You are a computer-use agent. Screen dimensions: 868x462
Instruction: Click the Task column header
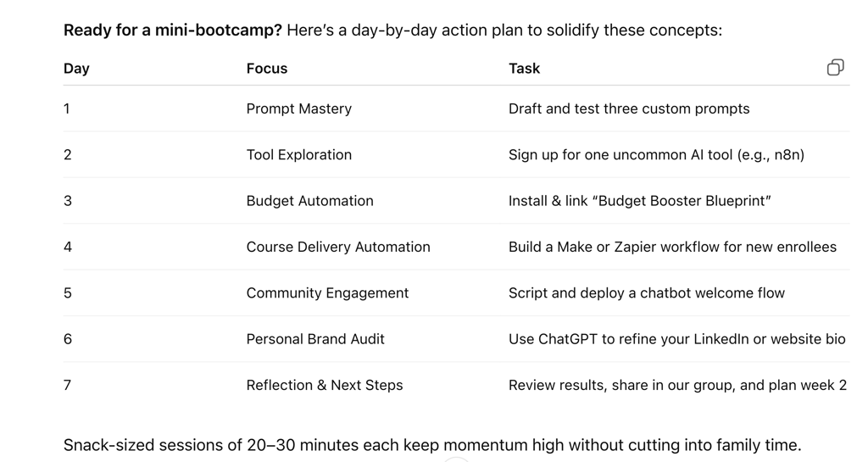[x=524, y=69]
